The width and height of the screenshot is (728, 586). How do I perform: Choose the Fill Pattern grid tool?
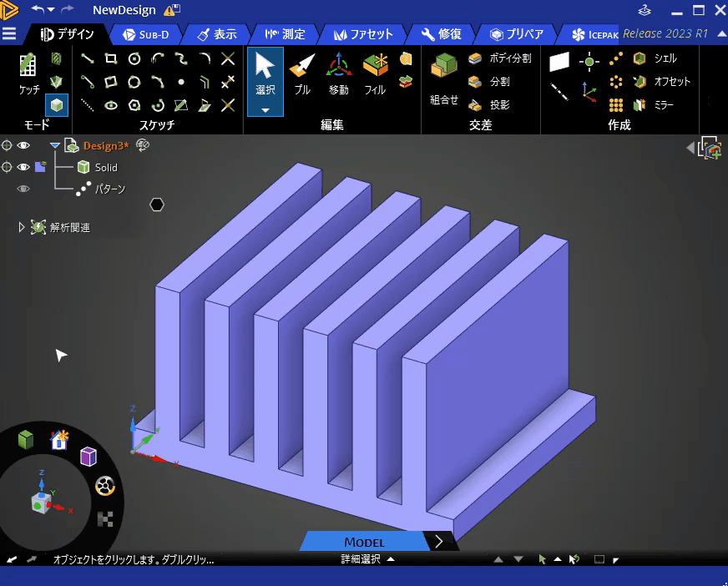(616, 105)
